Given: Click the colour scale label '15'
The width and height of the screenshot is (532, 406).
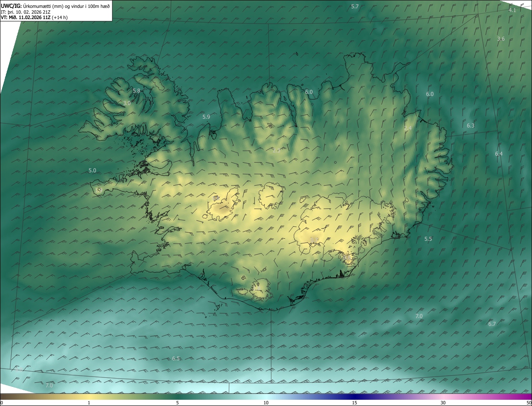Looking at the screenshot, I should pos(355,403).
